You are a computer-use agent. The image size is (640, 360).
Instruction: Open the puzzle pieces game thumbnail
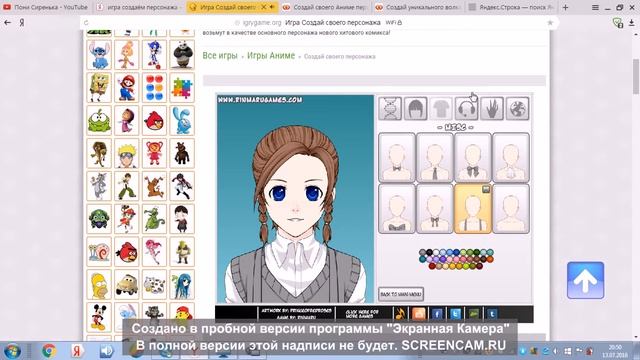[x=182, y=87]
